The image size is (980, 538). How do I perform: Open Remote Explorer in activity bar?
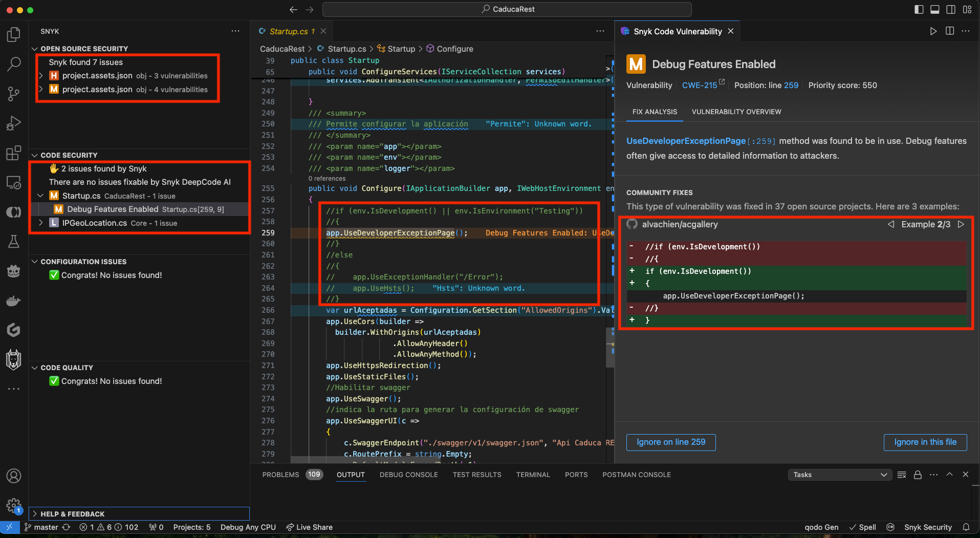coord(14,182)
